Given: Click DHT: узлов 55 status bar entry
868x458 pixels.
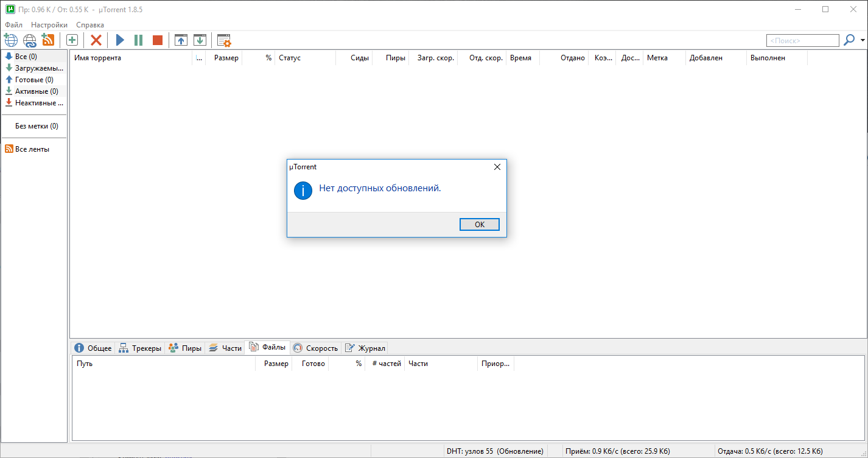Looking at the screenshot, I should [495, 451].
